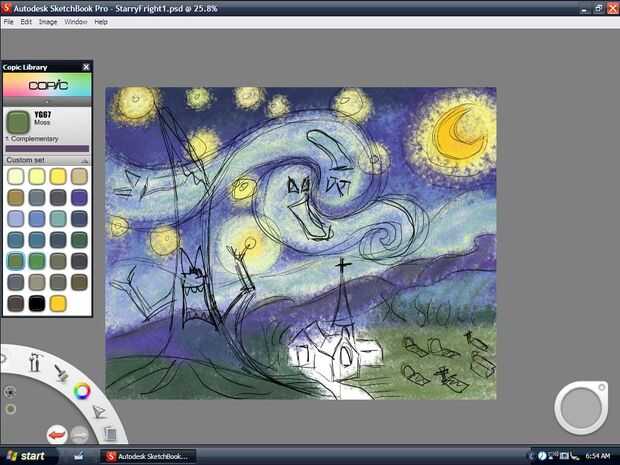Click the small ring on the puck corner

[601, 388]
